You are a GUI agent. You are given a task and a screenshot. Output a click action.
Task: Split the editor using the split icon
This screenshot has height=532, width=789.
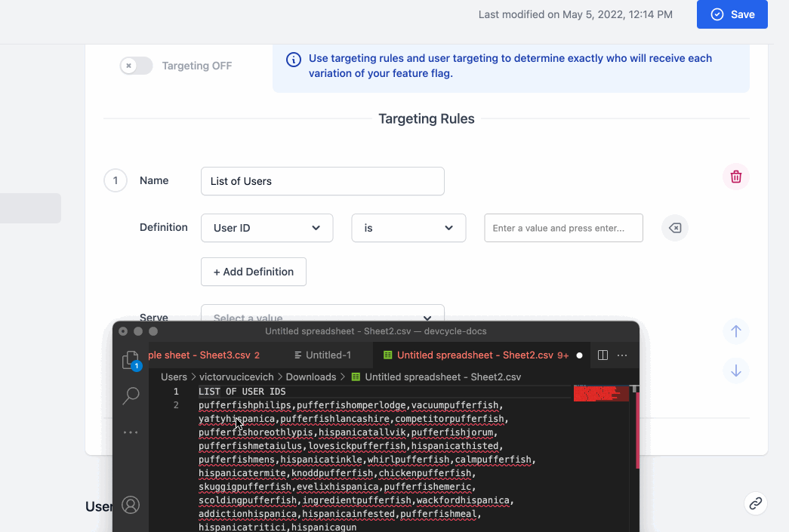(602, 355)
